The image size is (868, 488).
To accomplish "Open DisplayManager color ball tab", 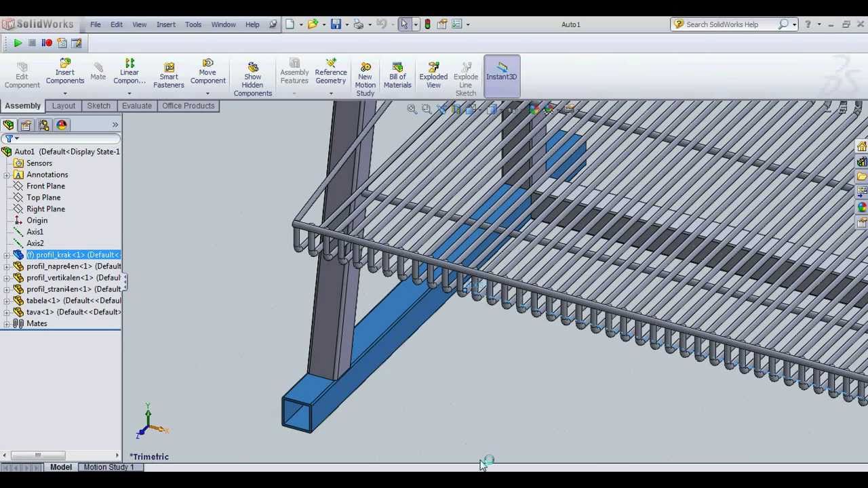I will [62, 125].
